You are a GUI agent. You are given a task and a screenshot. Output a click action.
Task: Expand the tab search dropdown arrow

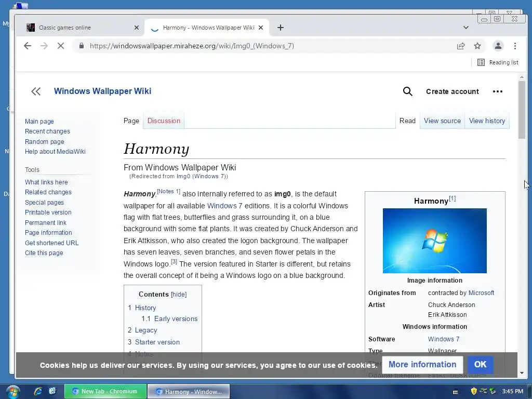[x=466, y=28]
